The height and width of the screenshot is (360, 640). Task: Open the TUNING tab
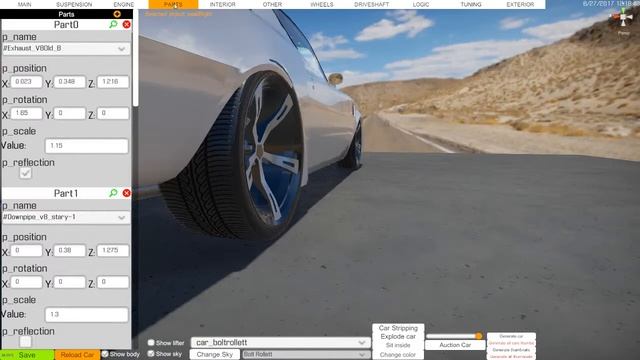pos(471,4)
